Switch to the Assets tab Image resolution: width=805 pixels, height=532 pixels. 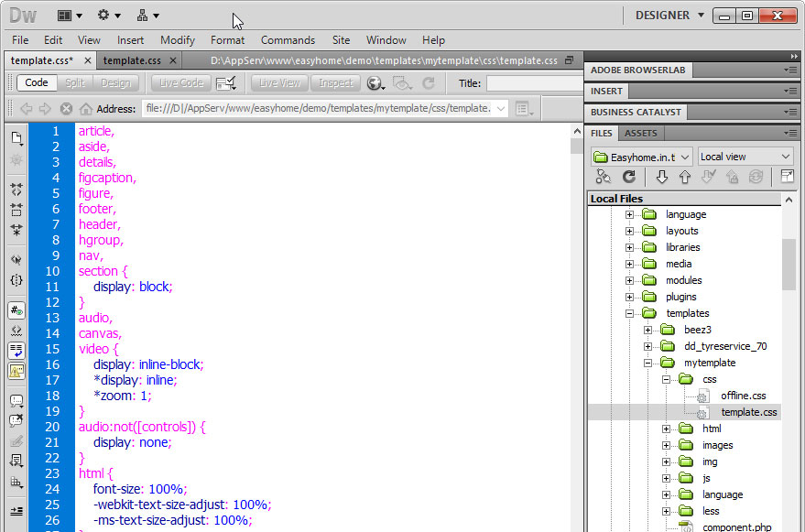[x=640, y=133]
